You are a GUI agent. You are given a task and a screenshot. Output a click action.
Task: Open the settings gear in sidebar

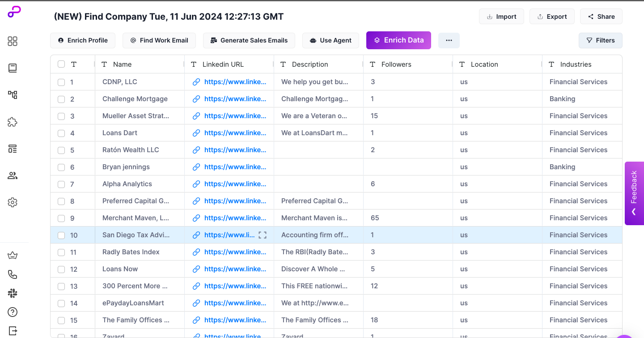click(x=13, y=202)
